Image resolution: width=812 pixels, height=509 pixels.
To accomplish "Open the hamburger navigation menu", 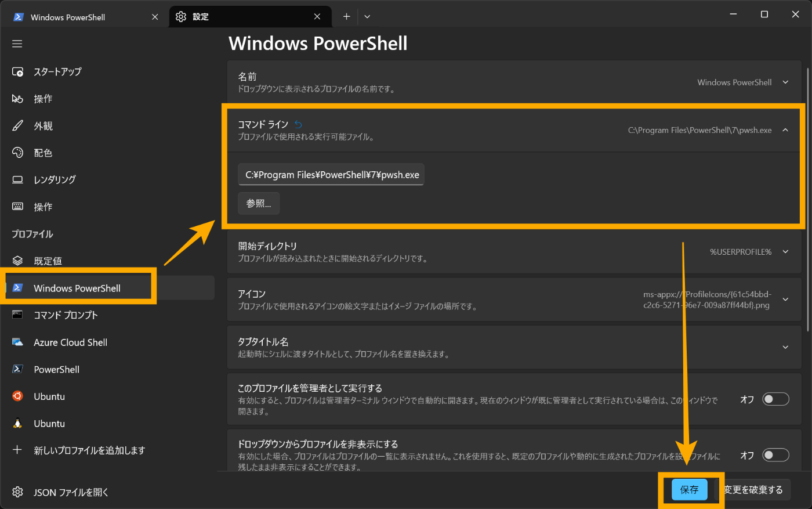I will pos(17,44).
